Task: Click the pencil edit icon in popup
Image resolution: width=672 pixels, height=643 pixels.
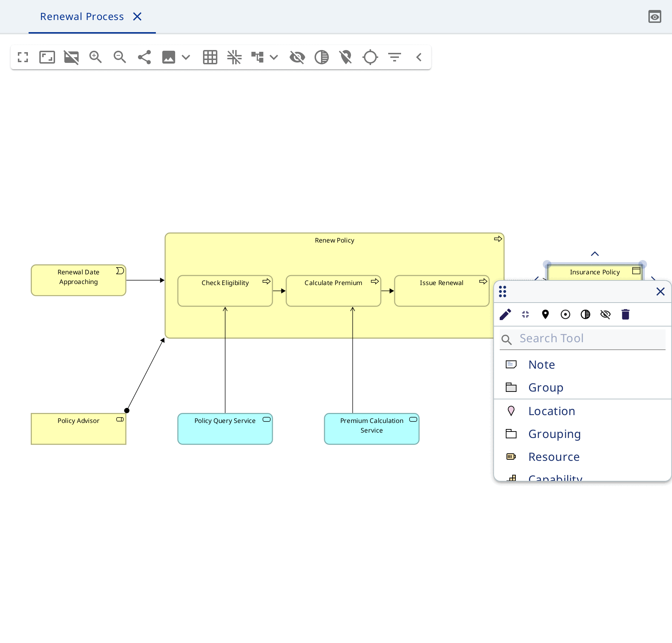Action: pos(505,314)
